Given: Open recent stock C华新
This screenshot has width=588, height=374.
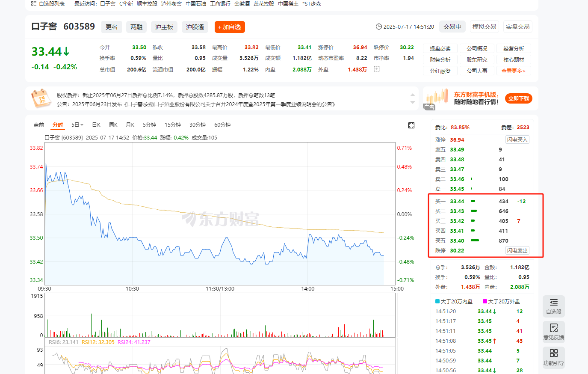Looking at the screenshot, I should pos(126,3).
